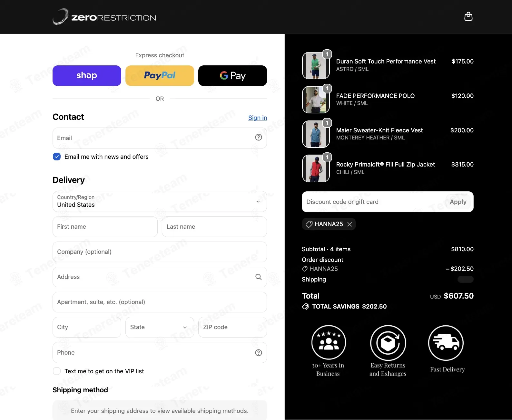Apply the discount code
This screenshot has width=512, height=420.
tap(458, 202)
